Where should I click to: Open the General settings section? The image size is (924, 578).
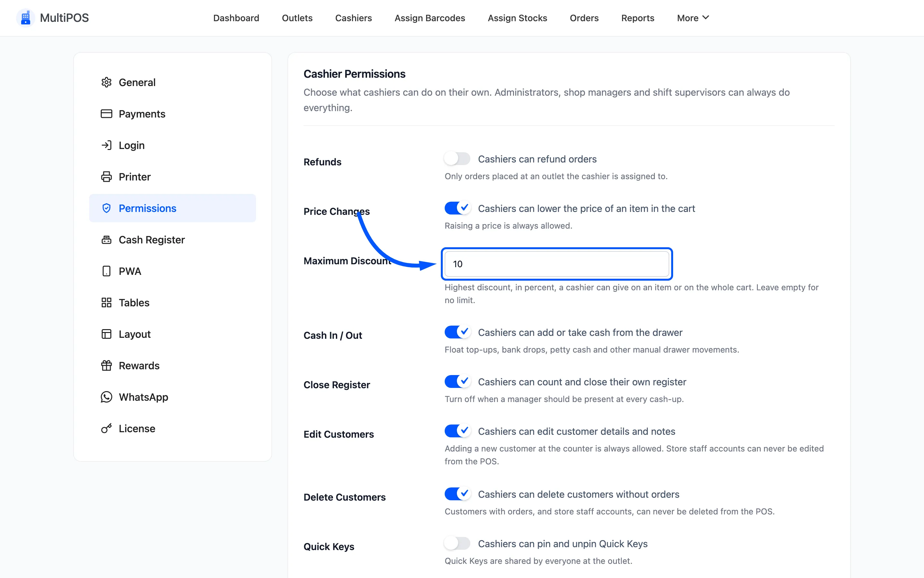click(x=173, y=82)
